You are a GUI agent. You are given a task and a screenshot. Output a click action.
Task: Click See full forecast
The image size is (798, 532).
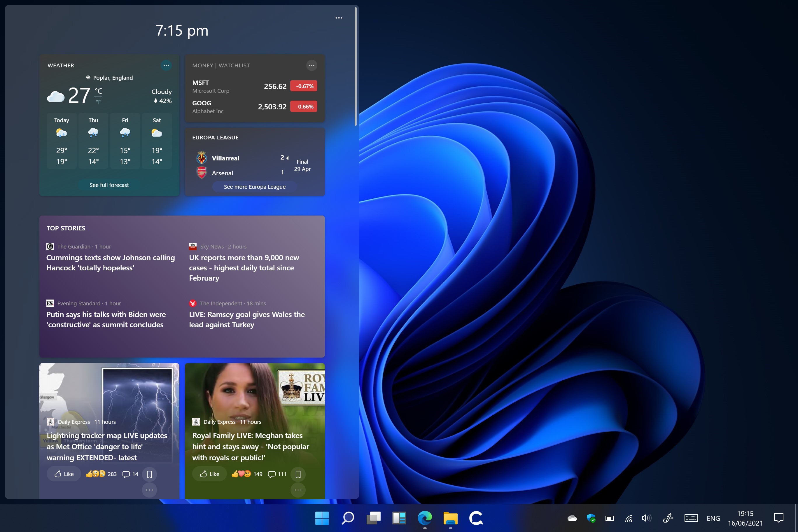tap(109, 185)
